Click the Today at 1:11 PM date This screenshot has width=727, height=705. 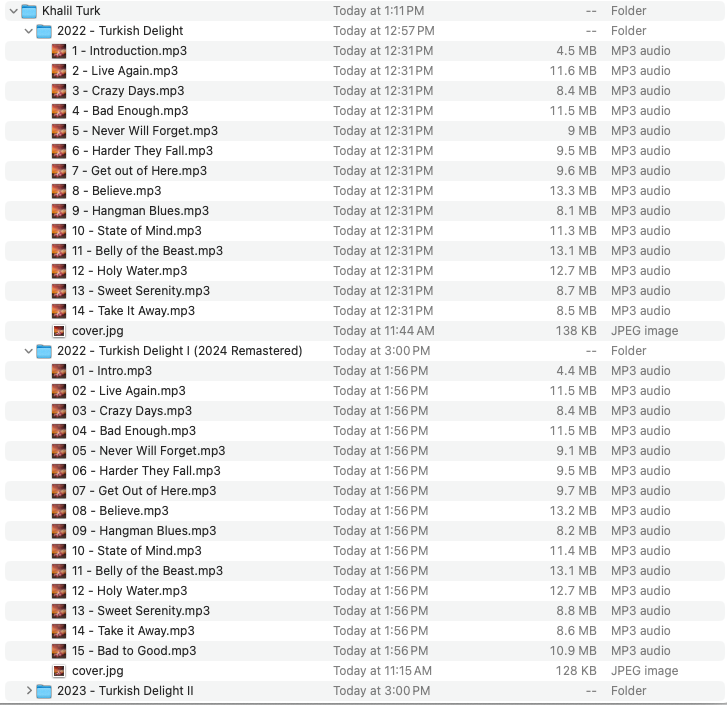(379, 11)
